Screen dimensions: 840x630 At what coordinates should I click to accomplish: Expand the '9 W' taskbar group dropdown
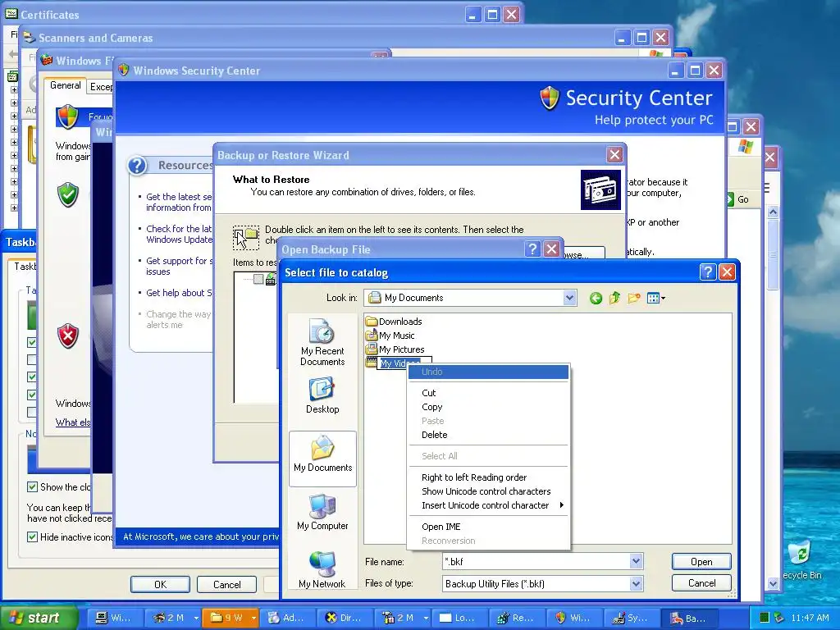[253, 618]
